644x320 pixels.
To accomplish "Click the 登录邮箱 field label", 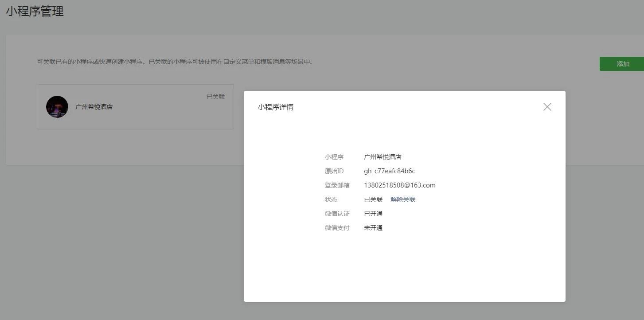I will (x=337, y=185).
